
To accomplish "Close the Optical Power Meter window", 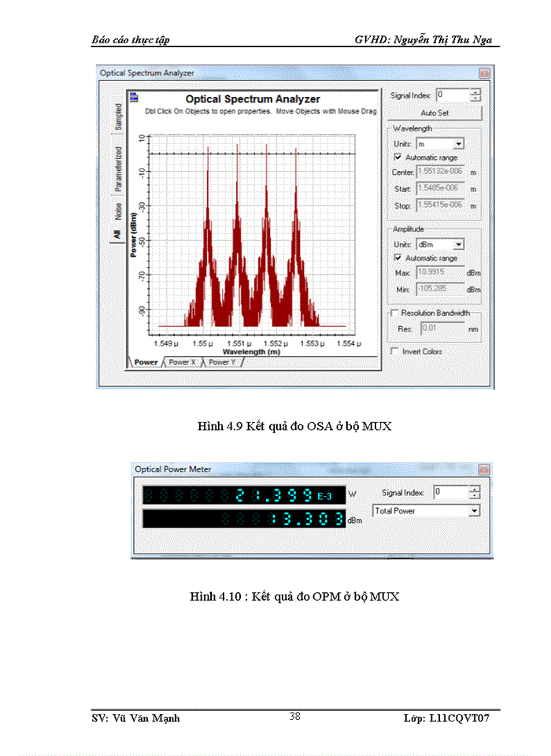I will tap(483, 469).
